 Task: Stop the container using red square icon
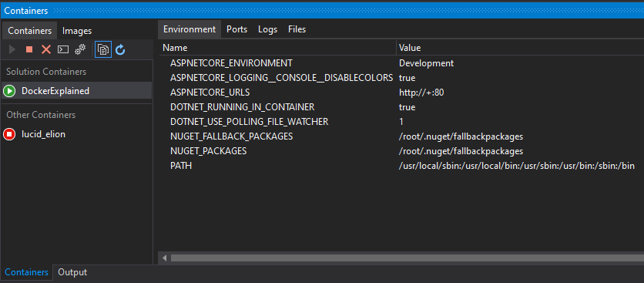(29, 50)
